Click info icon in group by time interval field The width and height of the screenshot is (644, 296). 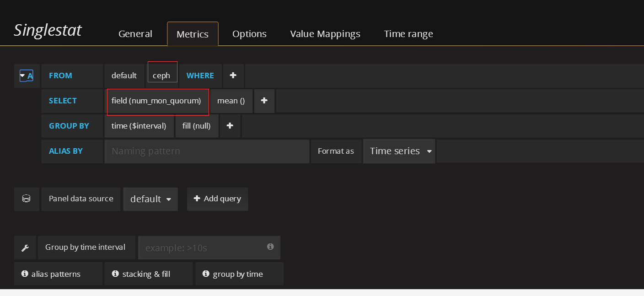click(x=270, y=247)
